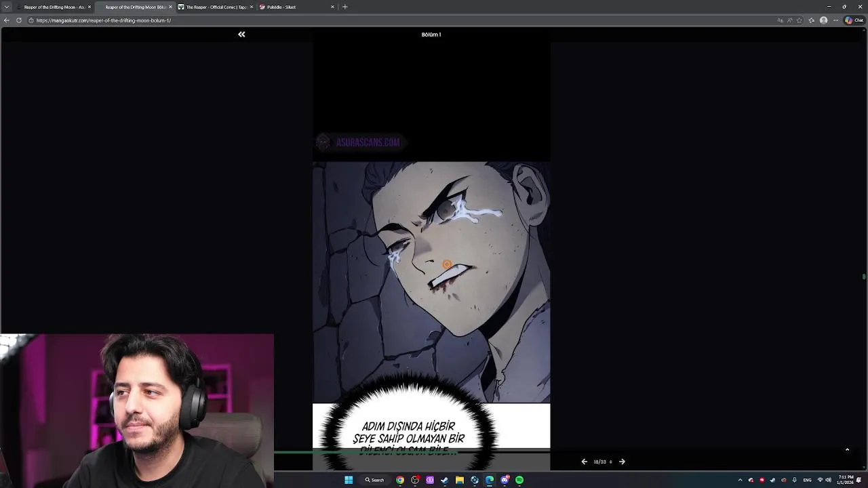
Task: Open the Wi-Fi network tray icon
Action: tap(820, 480)
